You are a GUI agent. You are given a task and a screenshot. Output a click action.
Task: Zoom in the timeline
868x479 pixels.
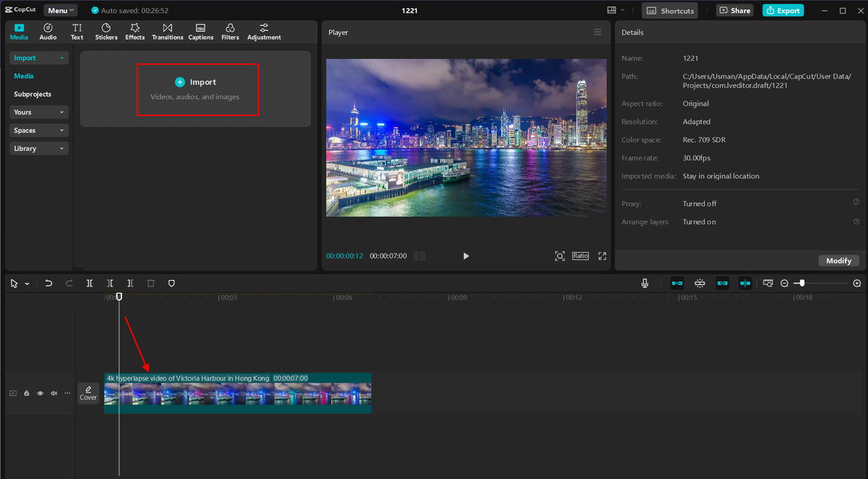click(857, 283)
